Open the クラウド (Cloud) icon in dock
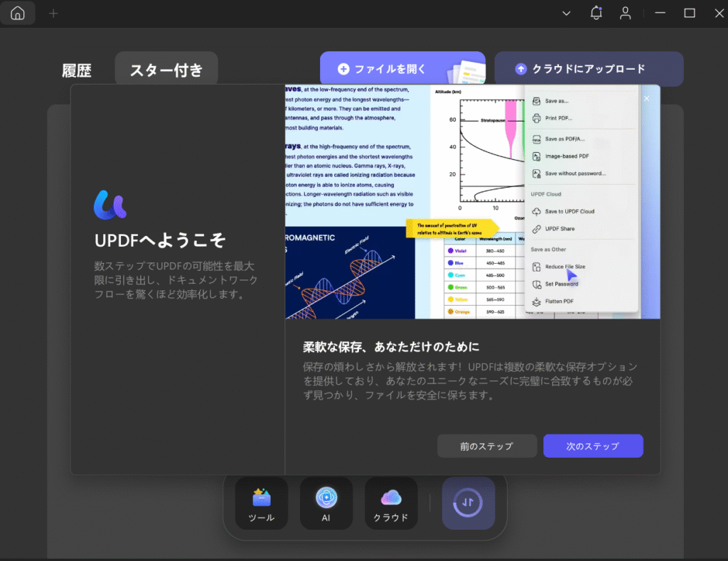Screen dimensions: 728x561 (x=391, y=503)
